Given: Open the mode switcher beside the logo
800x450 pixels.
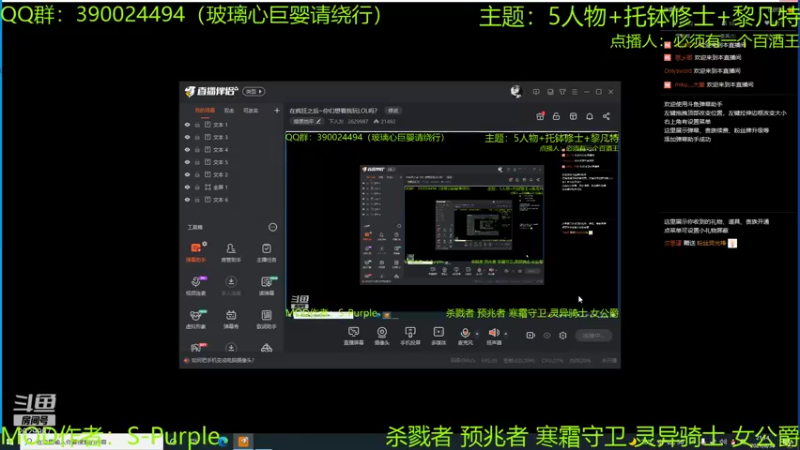Looking at the screenshot, I should tap(254, 91).
